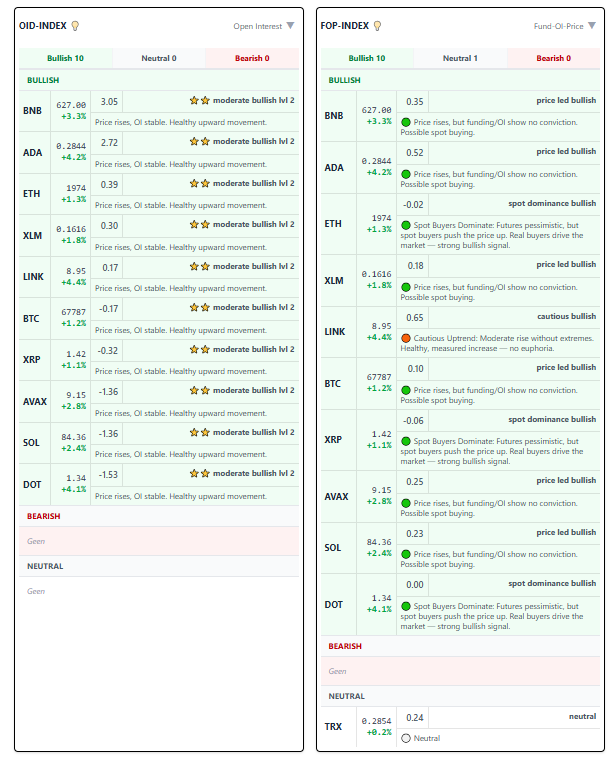This screenshot has width=611, height=758.
Task: Click the BTC ticker in OID-INDEX
Action: coord(33,318)
